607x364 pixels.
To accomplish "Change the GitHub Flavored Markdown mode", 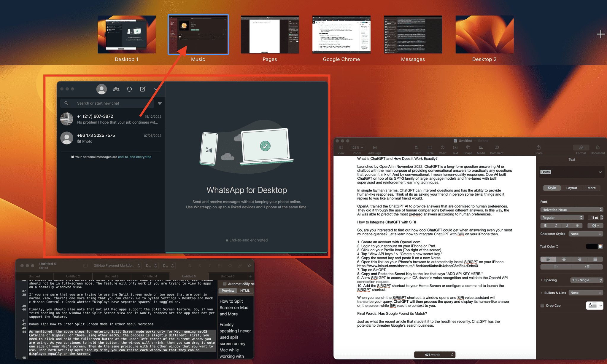I will point(117,265).
